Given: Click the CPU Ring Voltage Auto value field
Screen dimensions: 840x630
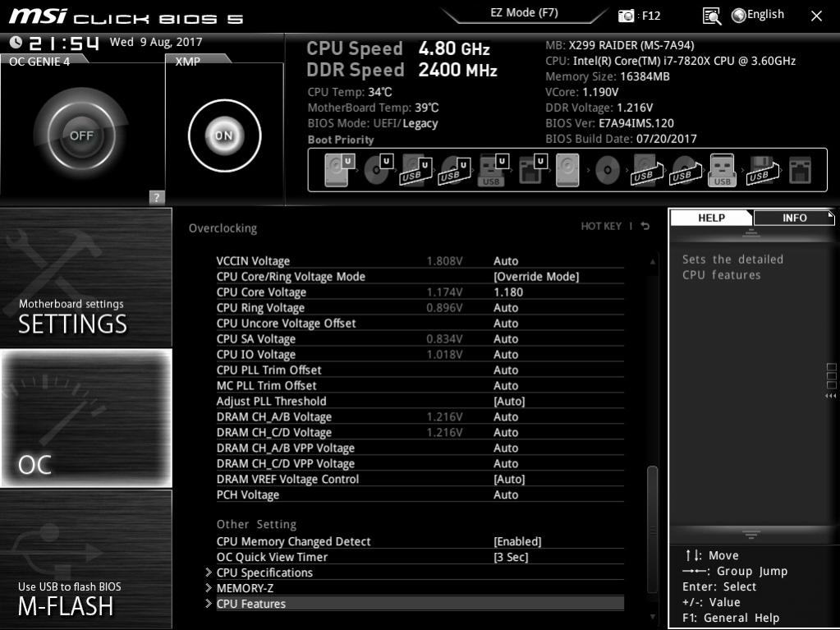Looking at the screenshot, I should (506, 307).
